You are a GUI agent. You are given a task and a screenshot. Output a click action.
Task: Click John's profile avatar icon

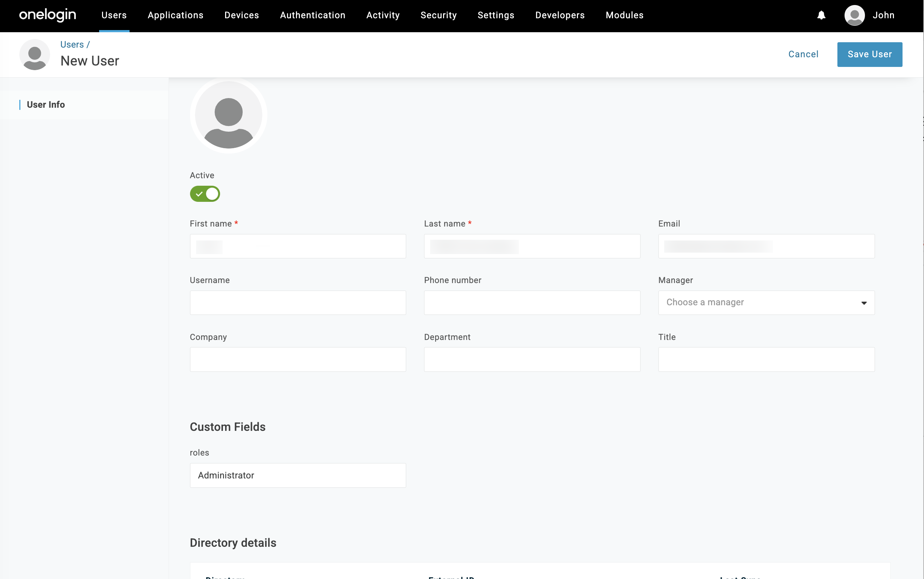pos(854,15)
